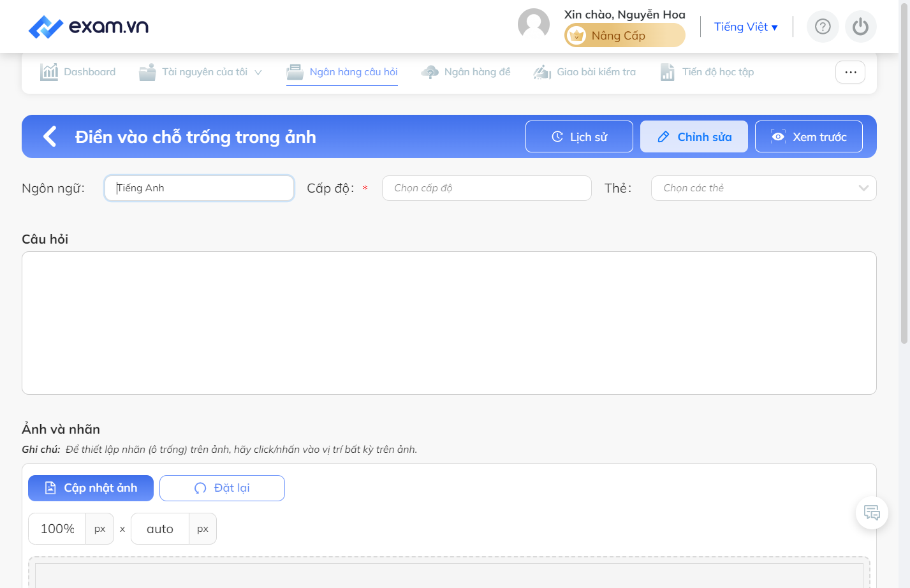Click inside the Câu hỏi text area
This screenshot has width=910, height=588.
click(x=449, y=323)
